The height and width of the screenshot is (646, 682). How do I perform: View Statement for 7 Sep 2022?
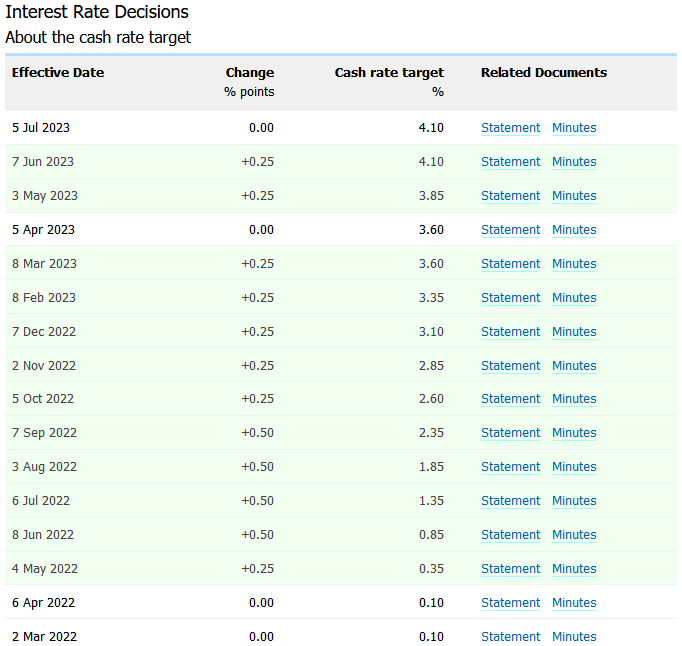(x=510, y=433)
